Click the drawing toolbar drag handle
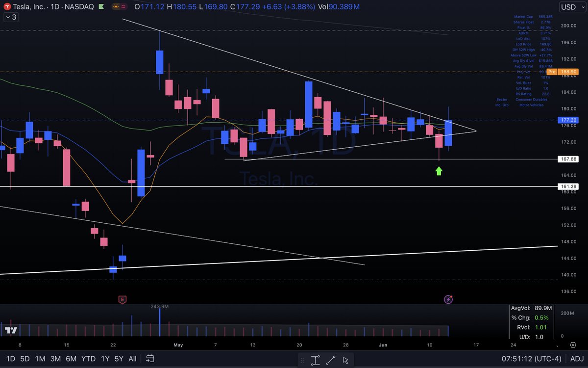588x368 pixels. click(301, 360)
